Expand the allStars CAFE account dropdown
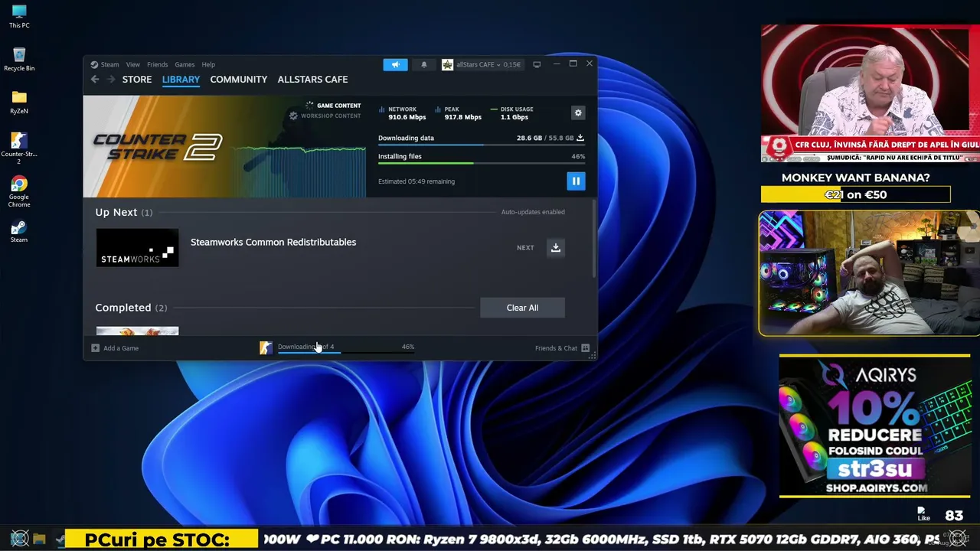 coord(488,65)
